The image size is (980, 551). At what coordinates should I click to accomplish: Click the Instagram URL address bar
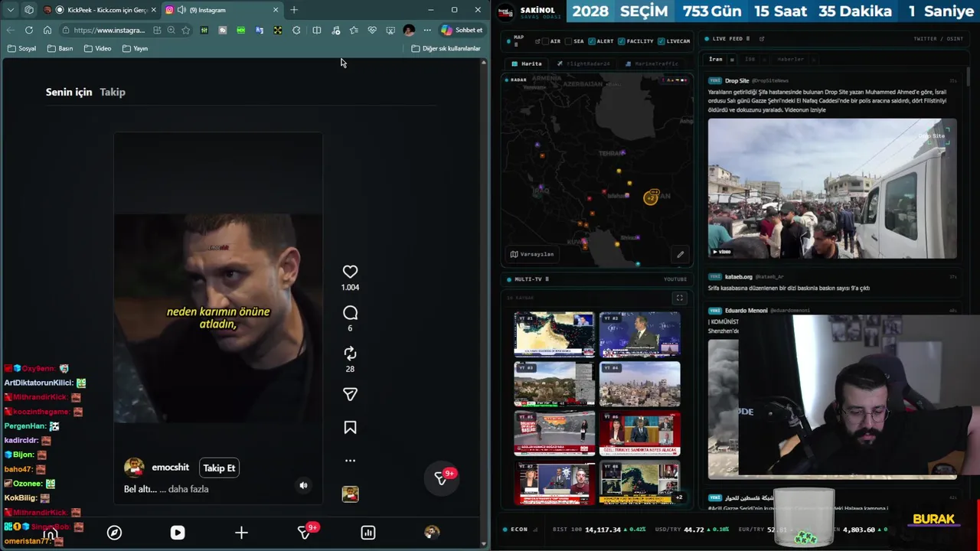click(109, 30)
